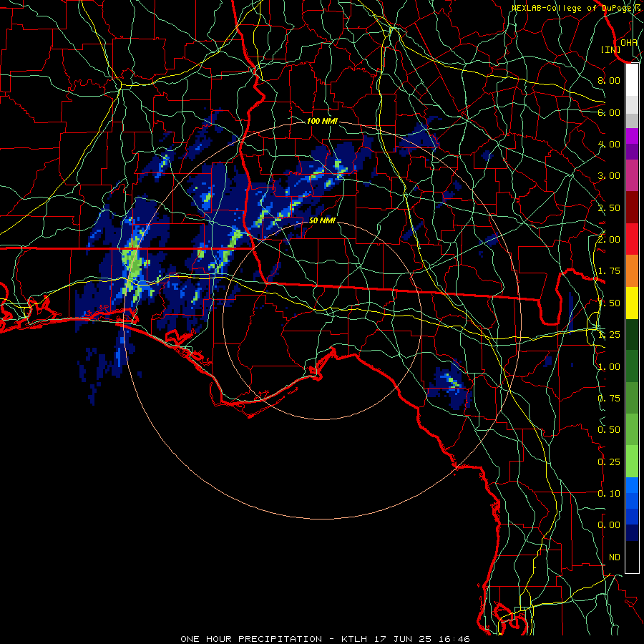Pick the bright magenta legend swatch

(632, 136)
